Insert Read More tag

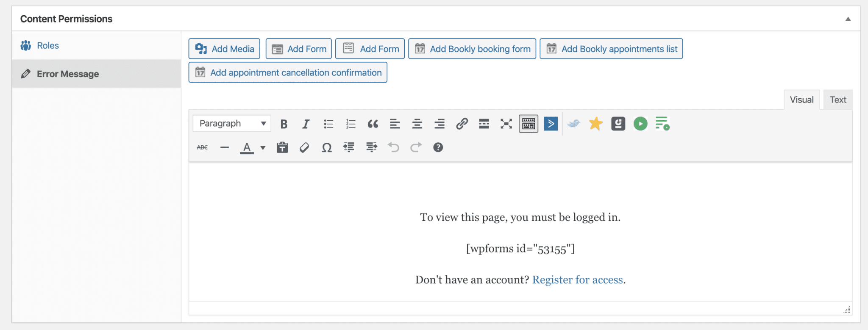coord(484,124)
